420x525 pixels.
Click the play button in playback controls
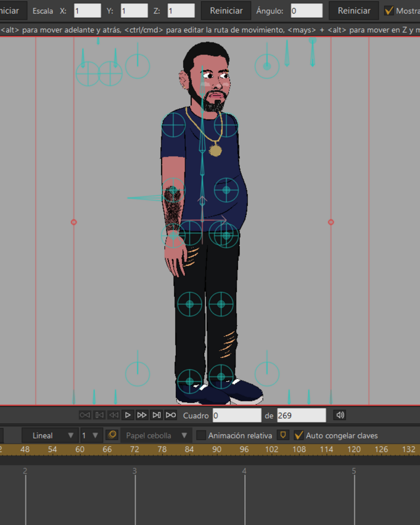128,415
